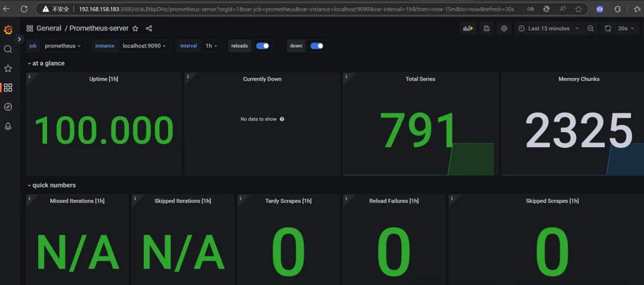This screenshot has height=285, width=644.
Task: Open the browser extensions puzzle icon
Action: click(x=617, y=9)
